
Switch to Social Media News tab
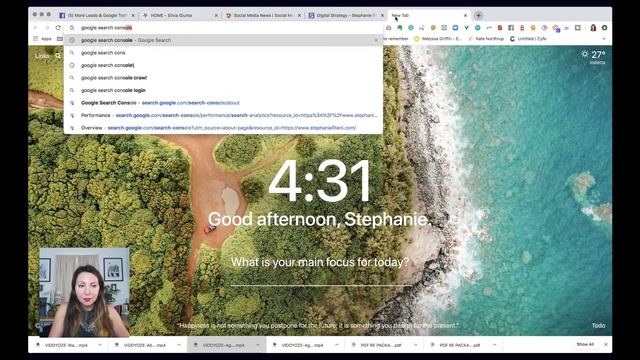pyautogui.click(x=262, y=16)
